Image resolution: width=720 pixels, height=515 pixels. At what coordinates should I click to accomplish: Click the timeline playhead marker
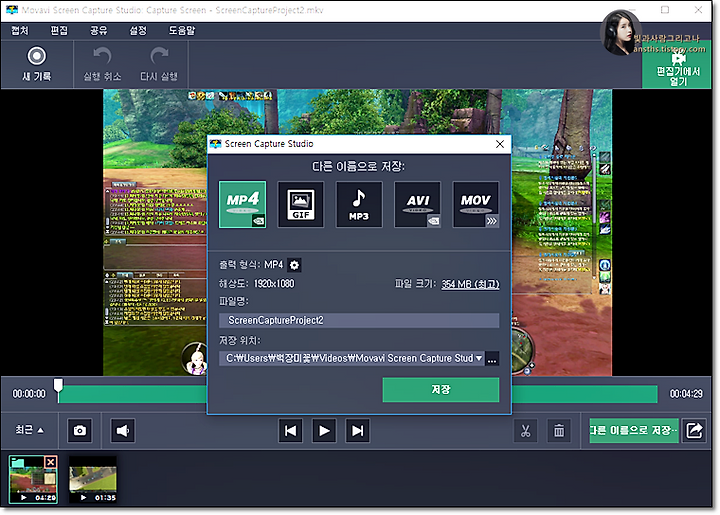tap(58, 386)
